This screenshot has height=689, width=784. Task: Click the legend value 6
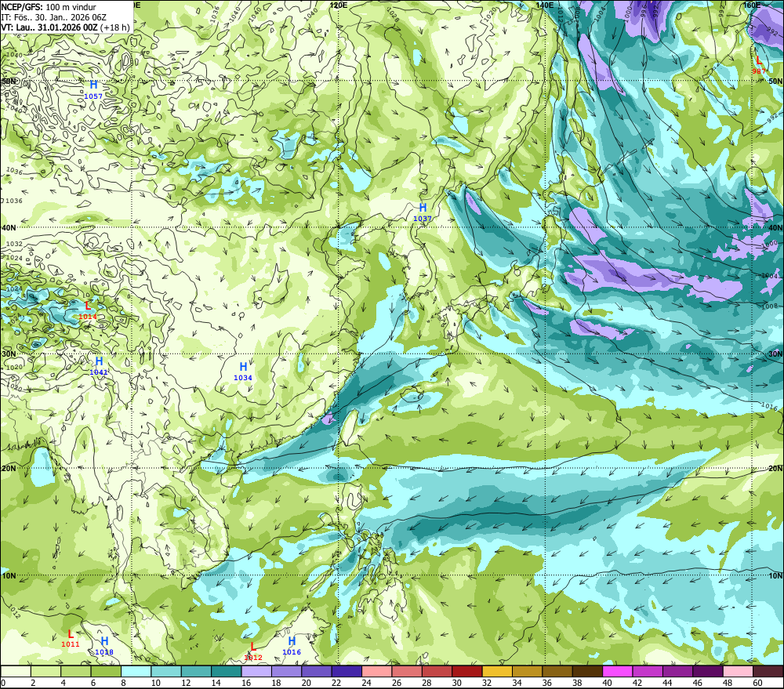pos(93,683)
